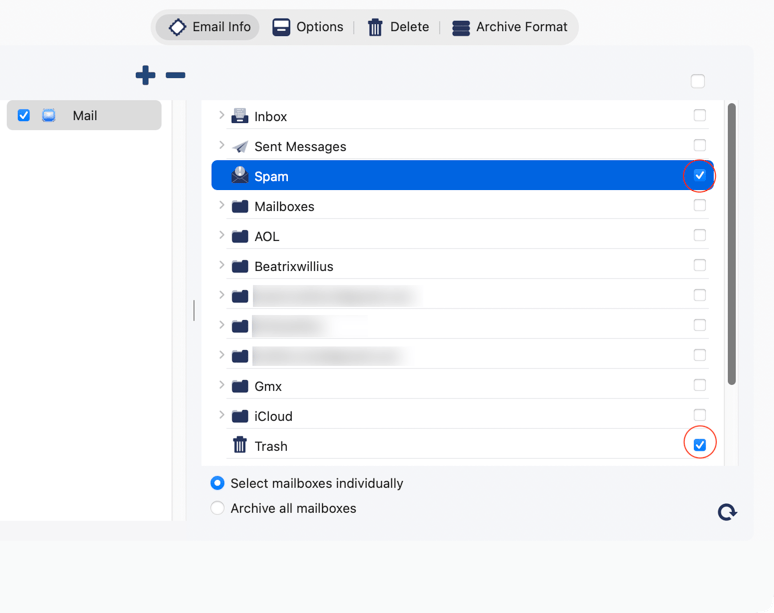Expand the AOL folder tree
The width and height of the screenshot is (774, 613).
tap(221, 236)
